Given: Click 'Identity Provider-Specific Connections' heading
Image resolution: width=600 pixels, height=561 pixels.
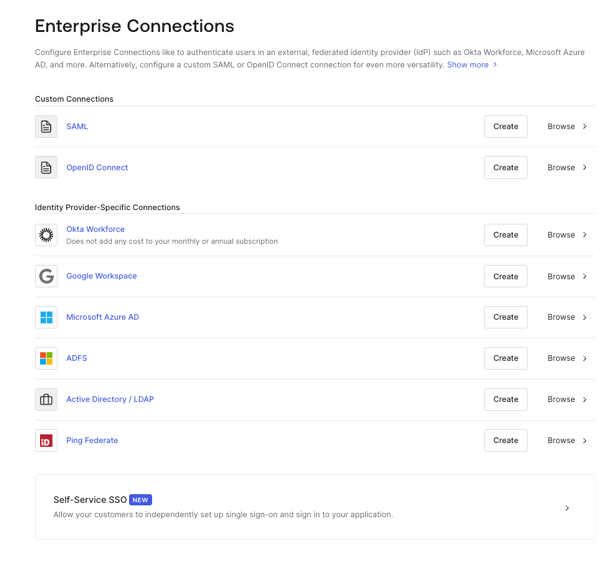Looking at the screenshot, I should [x=107, y=207].
